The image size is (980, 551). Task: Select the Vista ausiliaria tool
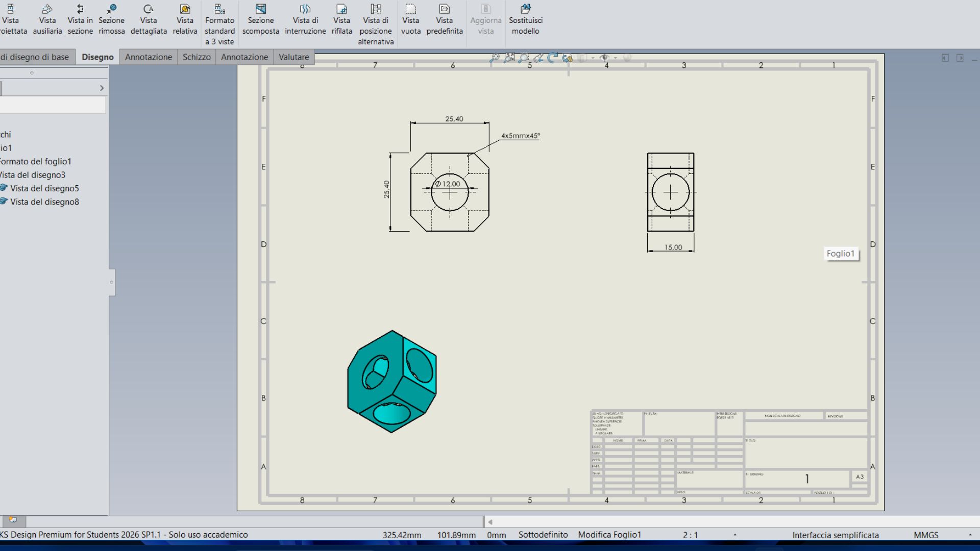pos(47,20)
